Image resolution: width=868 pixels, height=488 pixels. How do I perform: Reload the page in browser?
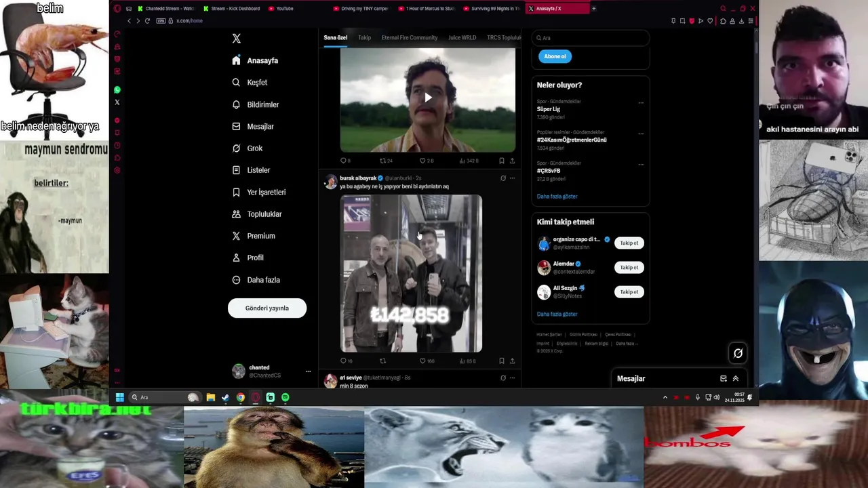pos(147,21)
